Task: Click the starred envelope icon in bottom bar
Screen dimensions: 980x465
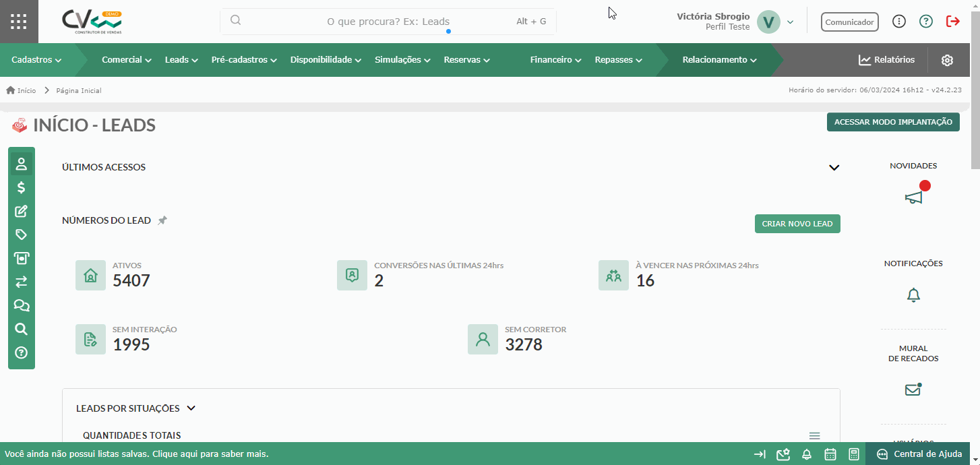Action: (x=783, y=454)
